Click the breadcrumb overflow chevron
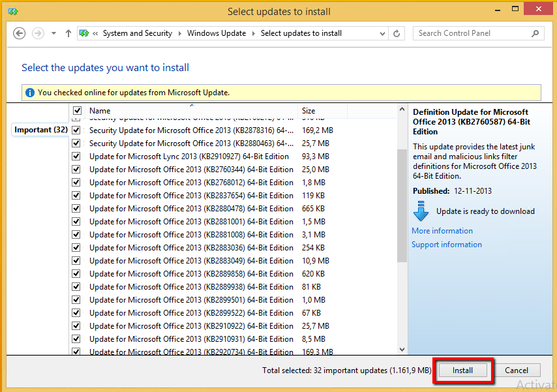The image size is (557, 392). pos(96,33)
